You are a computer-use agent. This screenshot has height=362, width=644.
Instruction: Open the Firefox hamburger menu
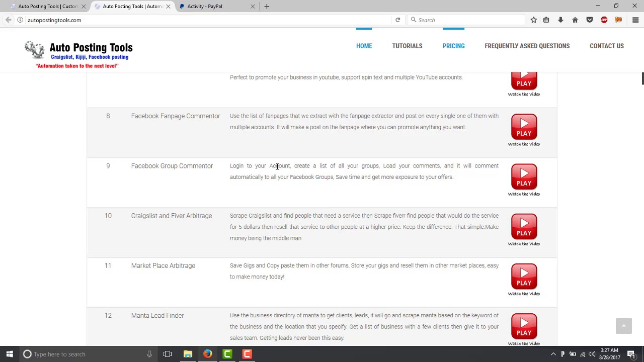[635, 20]
